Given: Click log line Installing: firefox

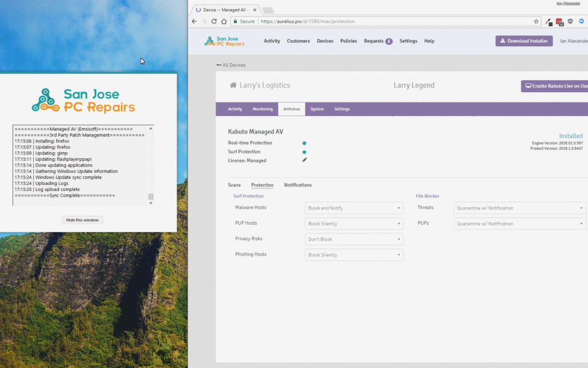Looking at the screenshot, I should click(42, 141).
